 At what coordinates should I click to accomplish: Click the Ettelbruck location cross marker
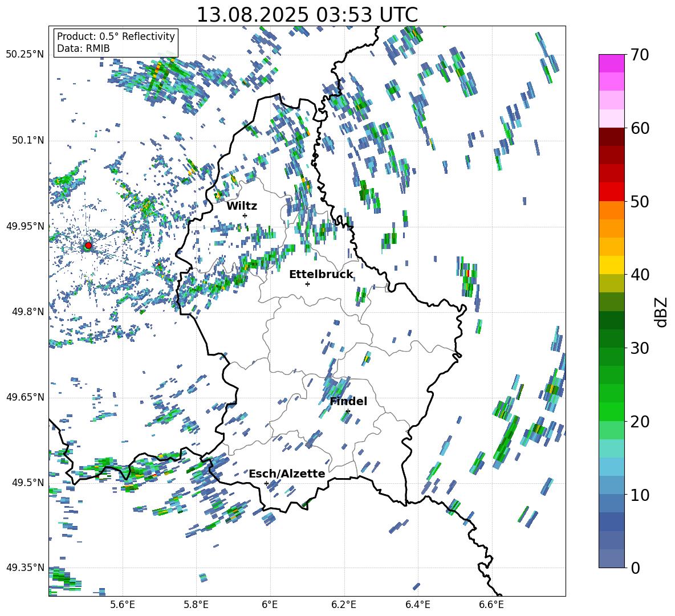coord(307,284)
